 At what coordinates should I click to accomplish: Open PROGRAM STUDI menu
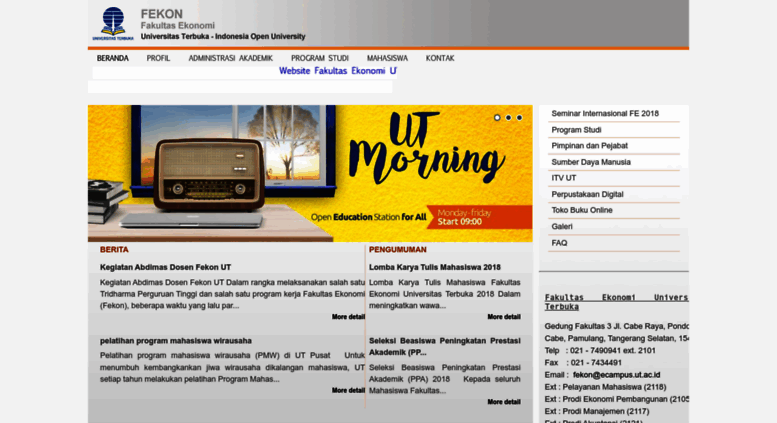[320, 58]
